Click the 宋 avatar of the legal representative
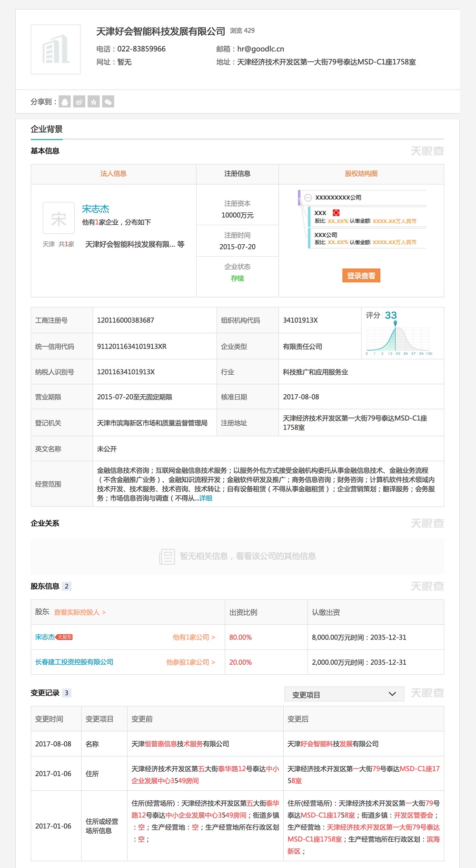Image resolution: width=476 pixels, height=868 pixels. (59, 218)
